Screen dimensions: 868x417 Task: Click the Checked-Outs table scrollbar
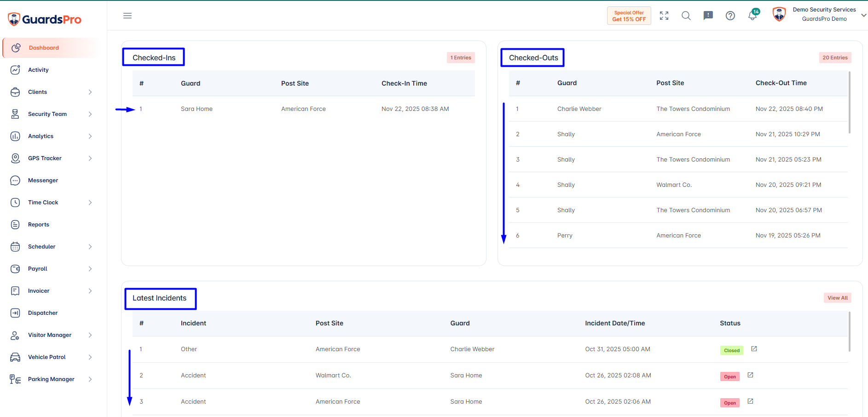[x=850, y=102]
